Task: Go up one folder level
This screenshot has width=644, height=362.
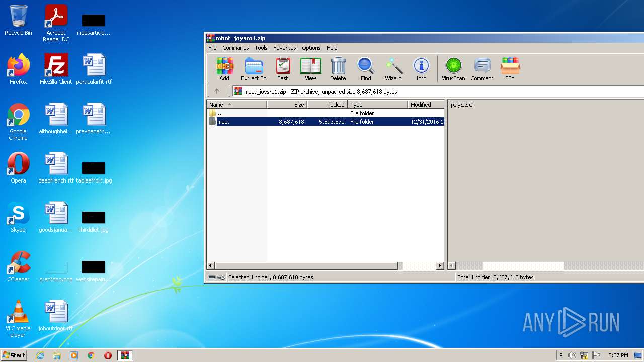Action: 217,92
